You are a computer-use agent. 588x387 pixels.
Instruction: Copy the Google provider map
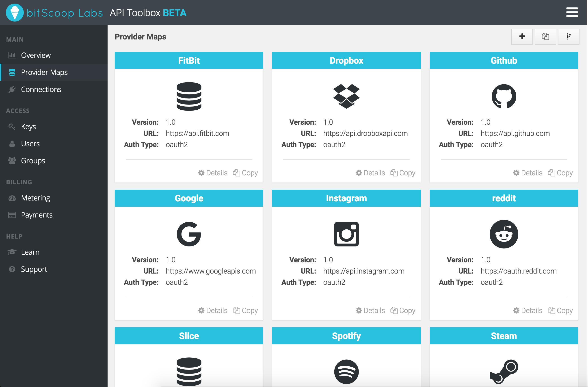coord(245,310)
